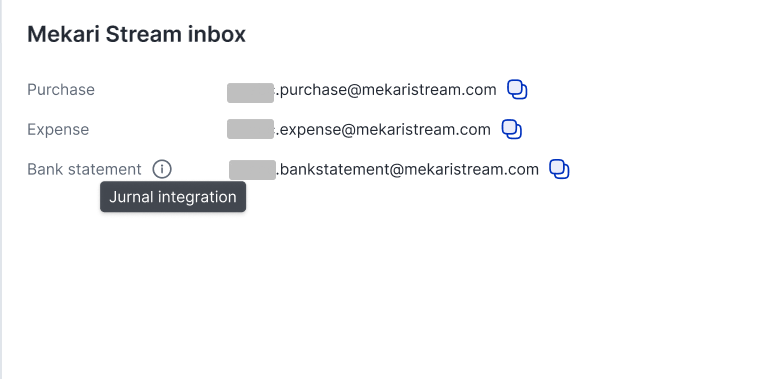This screenshot has width=761, height=379.
Task: Click the Mekari Stream inbox heading
Action: (x=136, y=34)
